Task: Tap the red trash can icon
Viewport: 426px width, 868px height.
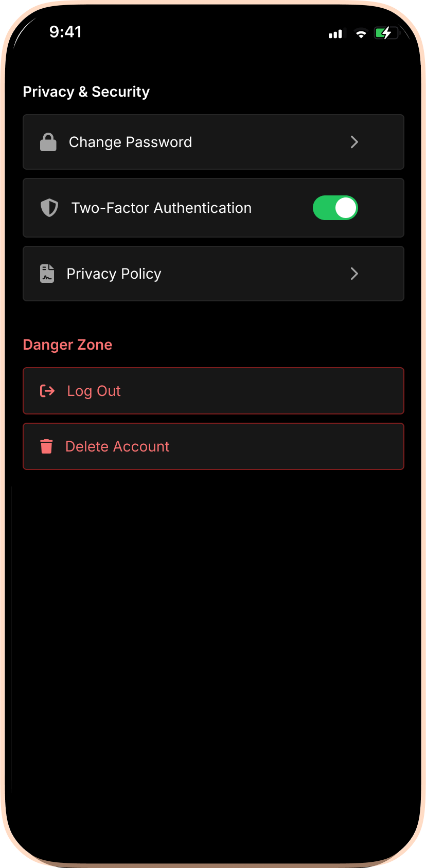Action: [x=46, y=446]
